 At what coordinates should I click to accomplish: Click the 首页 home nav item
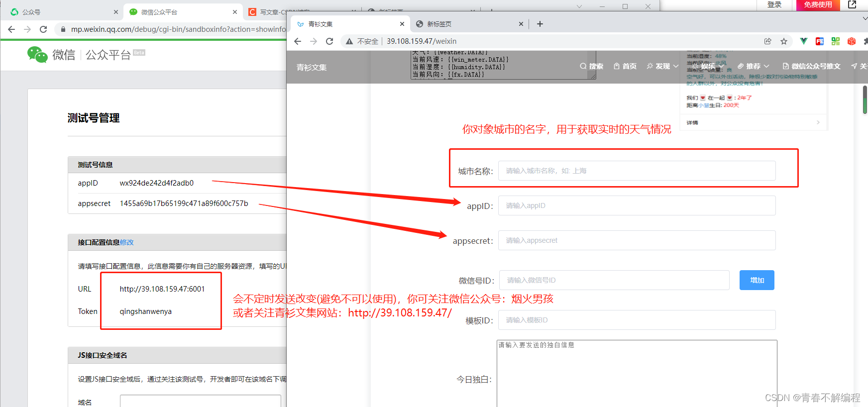click(625, 66)
